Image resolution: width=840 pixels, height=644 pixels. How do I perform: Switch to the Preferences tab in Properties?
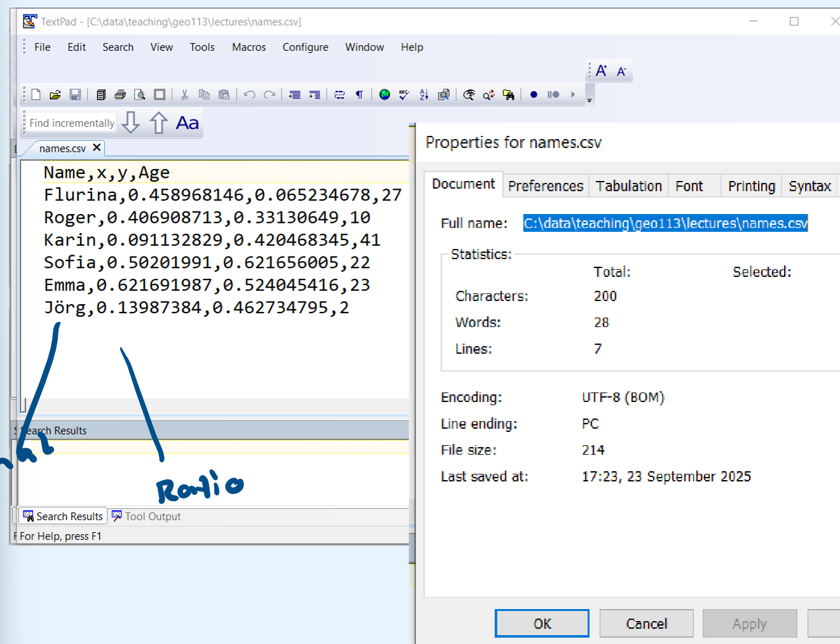point(546,186)
